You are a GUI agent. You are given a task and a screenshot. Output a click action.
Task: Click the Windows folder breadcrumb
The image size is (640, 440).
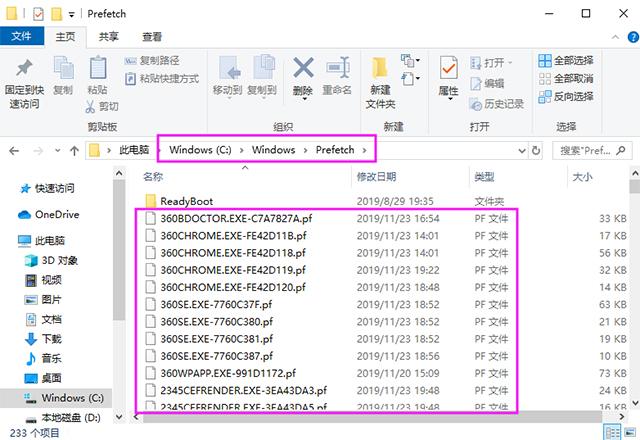point(273,150)
